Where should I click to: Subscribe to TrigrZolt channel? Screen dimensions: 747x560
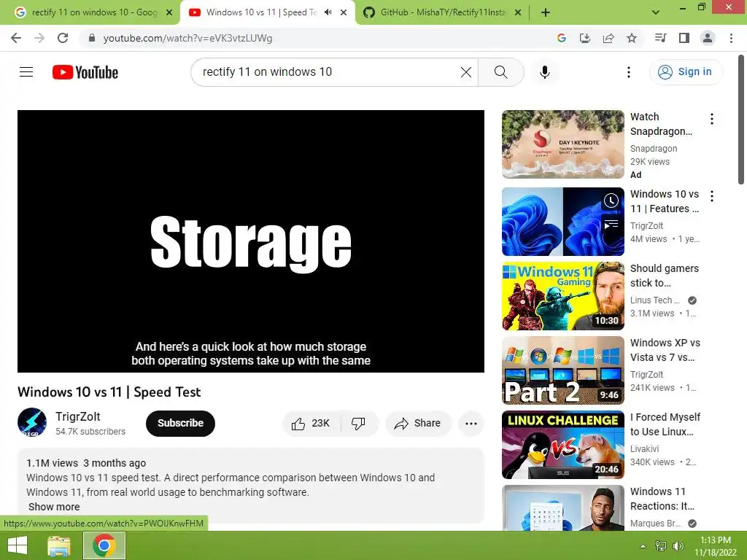coord(180,424)
